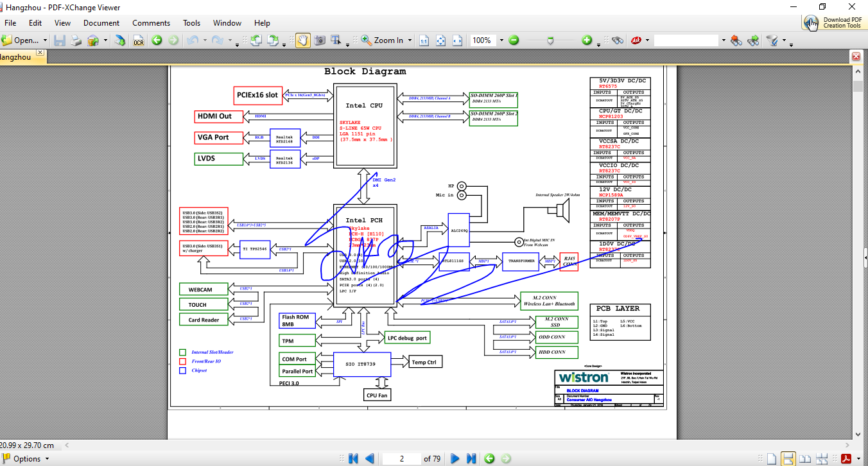Viewport: 868px width, 466px height.
Task: Click the Print icon
Action: tap(76, 40)
